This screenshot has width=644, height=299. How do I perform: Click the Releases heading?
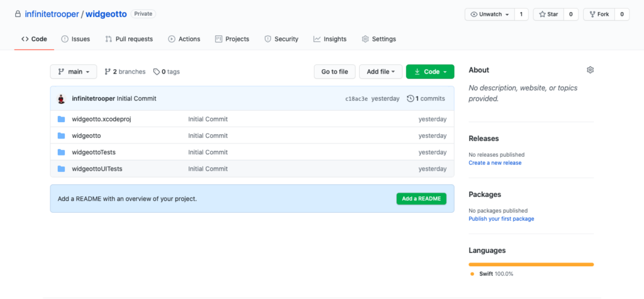click(484, 138)
